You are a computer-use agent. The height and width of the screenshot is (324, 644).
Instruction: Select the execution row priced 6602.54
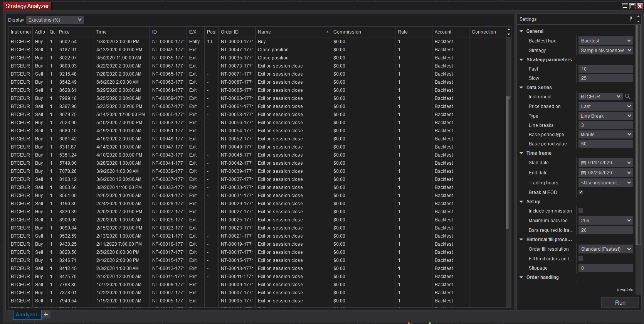(x=257, y=42)
